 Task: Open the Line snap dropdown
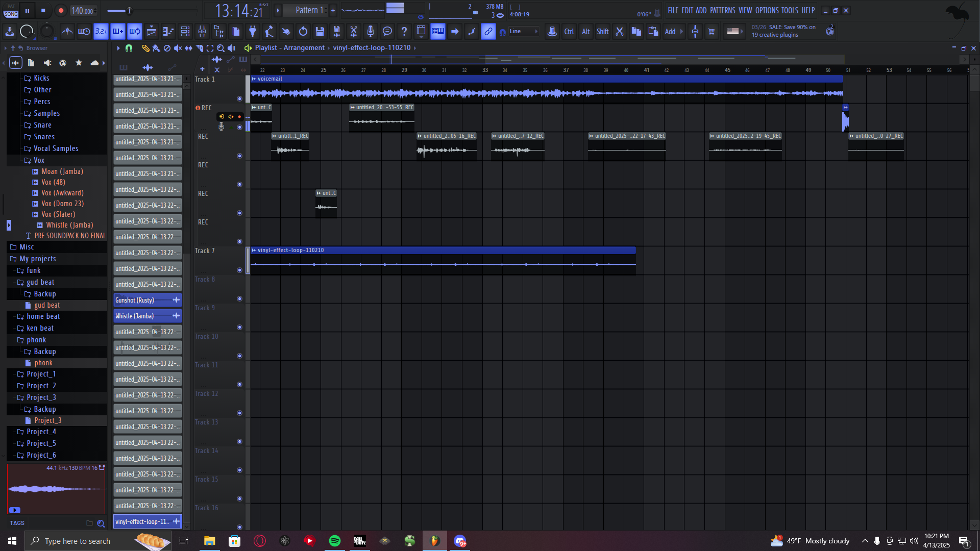click(524, 32)
